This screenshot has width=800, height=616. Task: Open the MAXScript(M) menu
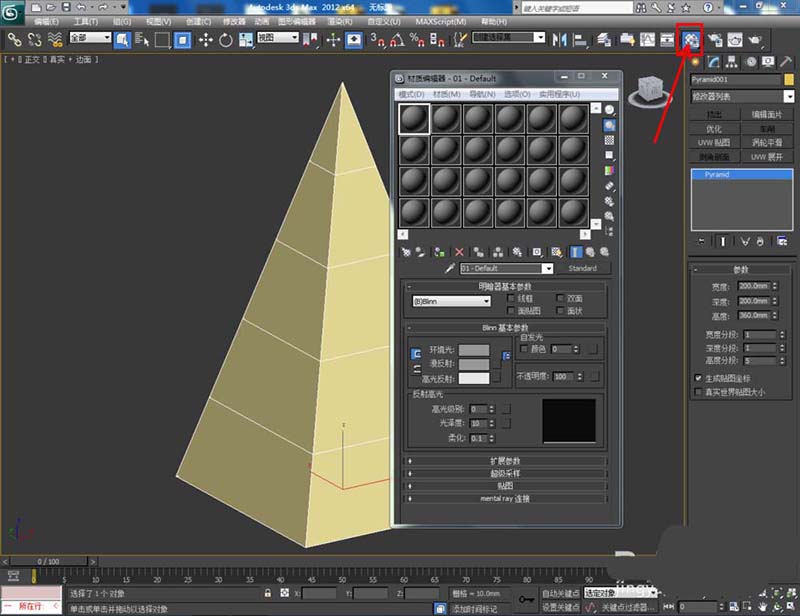coord(439,20)
